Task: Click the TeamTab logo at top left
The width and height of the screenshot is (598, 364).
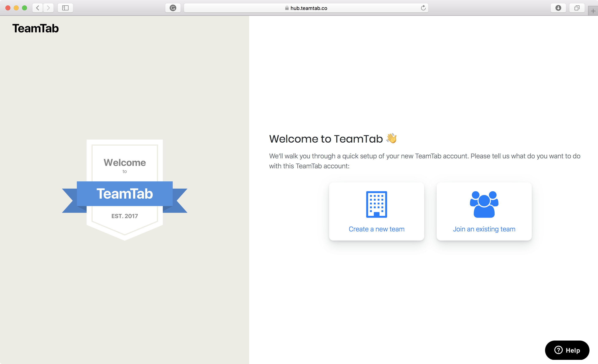Action: [36, 28]
